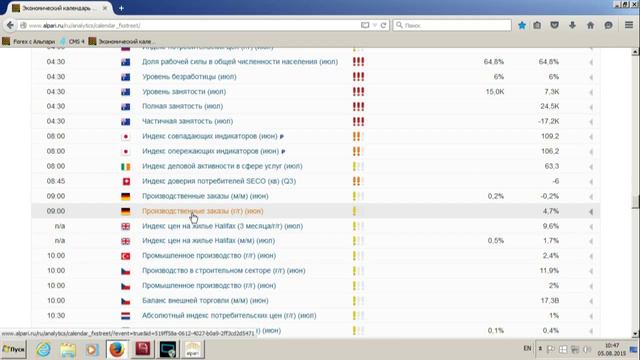
Task: Open media player taskbar icon
Action: 92,349
